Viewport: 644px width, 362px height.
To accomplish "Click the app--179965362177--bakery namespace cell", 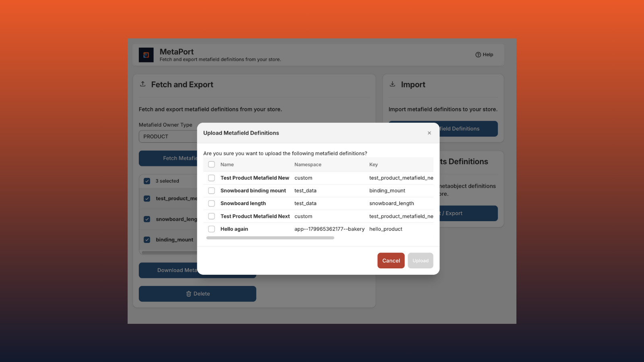I will pyautogui.click(x=329, y=229).
